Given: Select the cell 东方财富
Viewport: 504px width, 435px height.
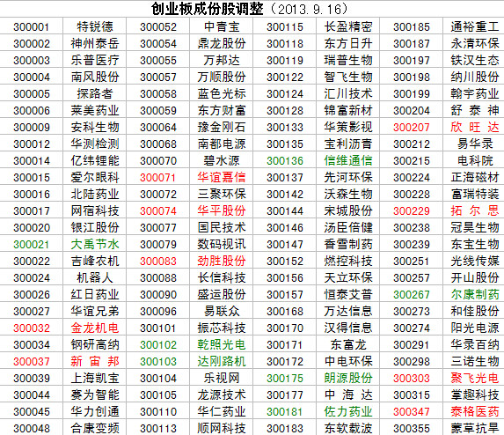Looking at the screenshot, I should [x=222, y=110].
